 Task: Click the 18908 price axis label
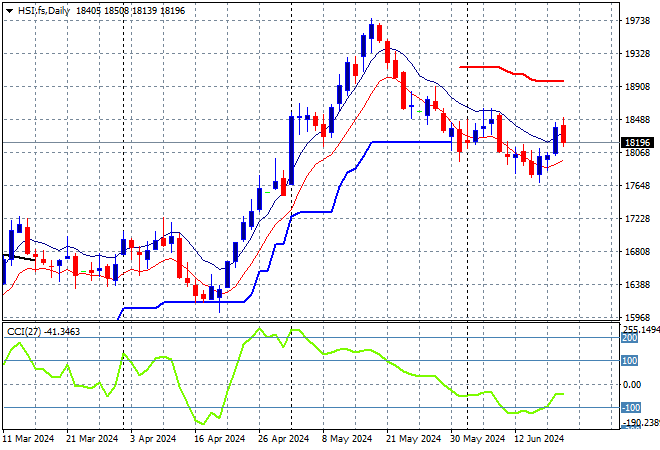coord(637,87)
